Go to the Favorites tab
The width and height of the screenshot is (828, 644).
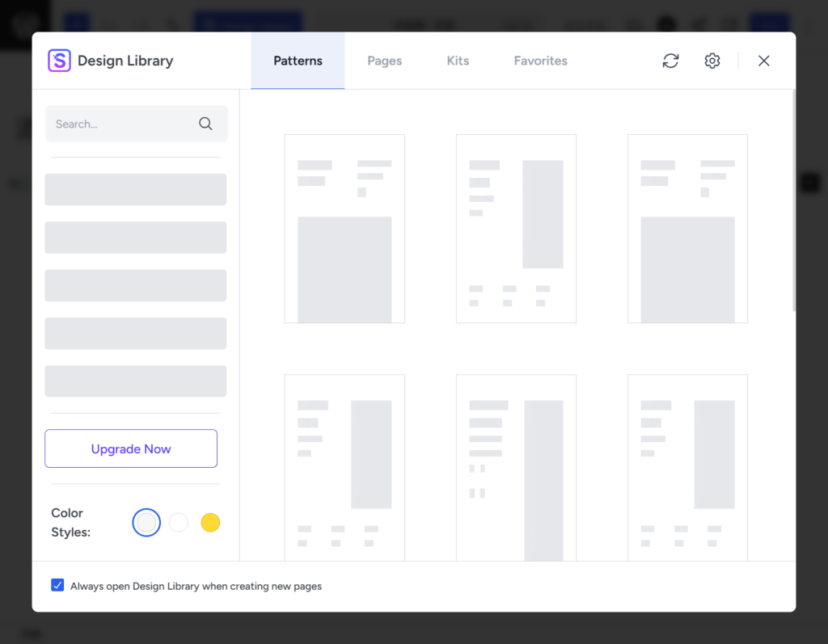540,61
